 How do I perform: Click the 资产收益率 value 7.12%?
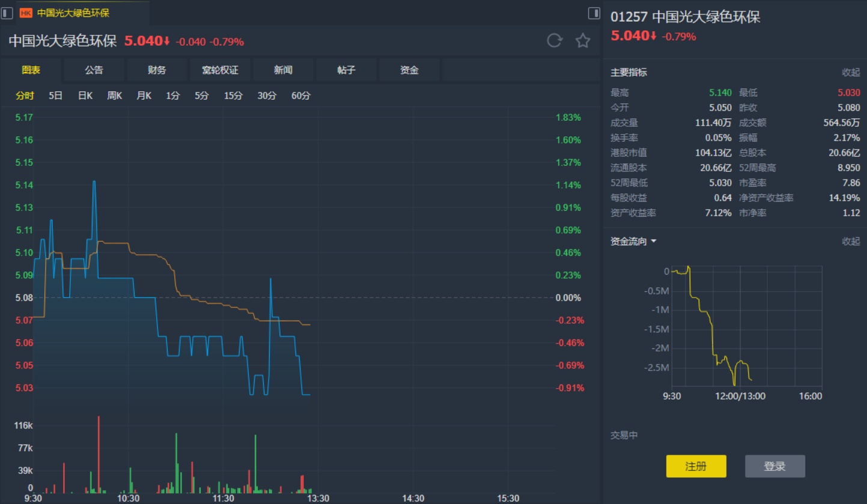click(719, 213)
